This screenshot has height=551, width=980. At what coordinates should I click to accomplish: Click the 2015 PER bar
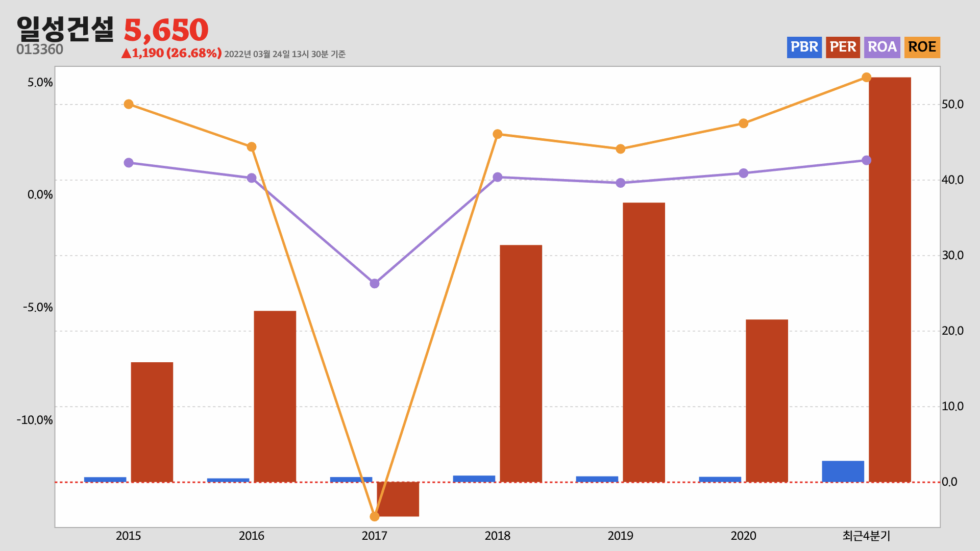point(152,422)
